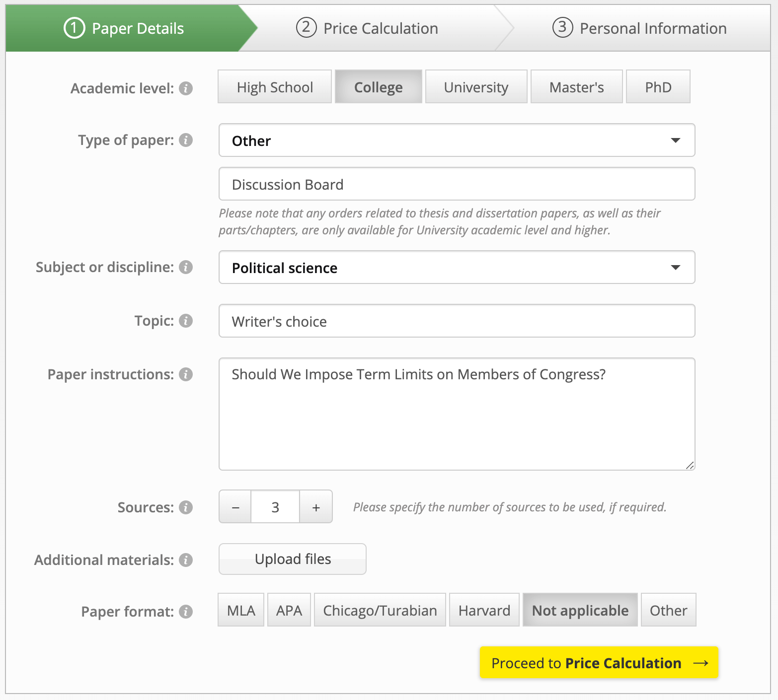Click Proceed to Price Calculation button
Screen dimensions: 778x700
599,663
